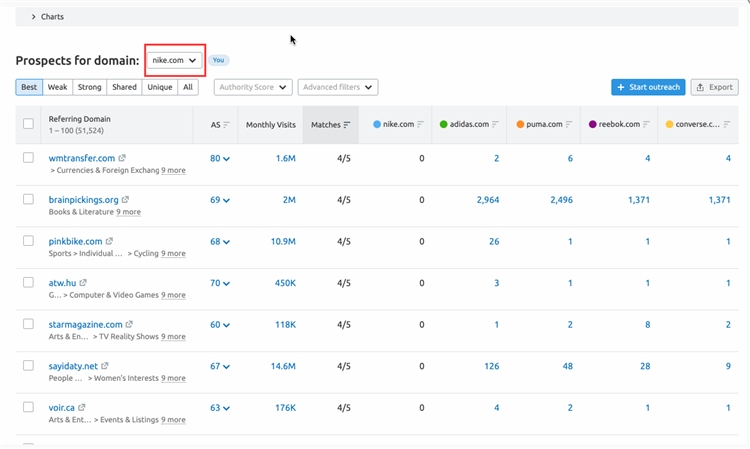This screenshot has height=449, width=750.
Task: Open the brainpickings.org domain link
Action: point(84,199)
